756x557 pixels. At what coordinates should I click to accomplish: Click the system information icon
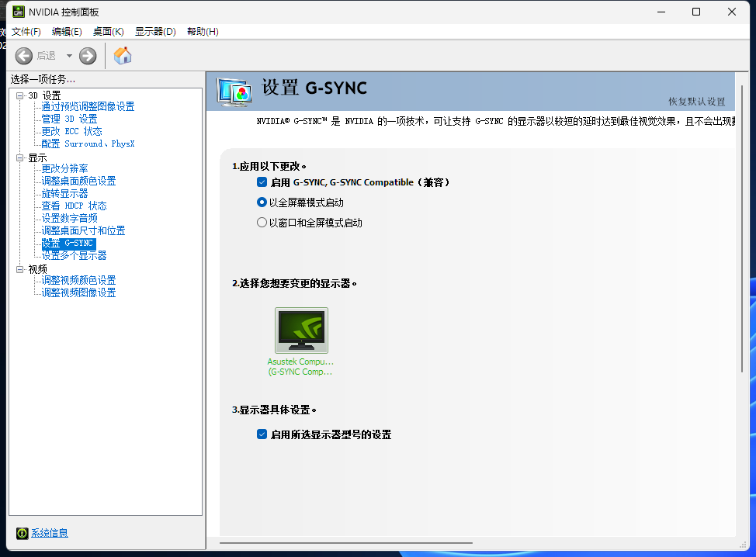[23, 533]
